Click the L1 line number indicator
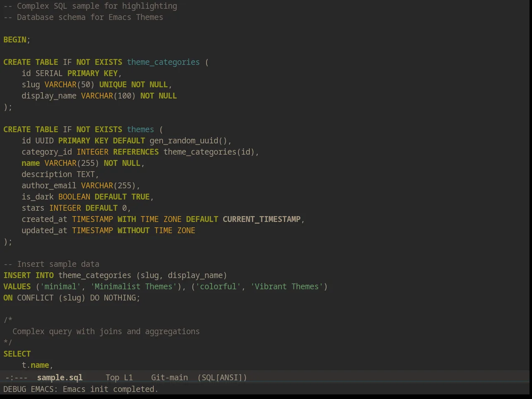The image size is (532, 399). tap(128, 377)
